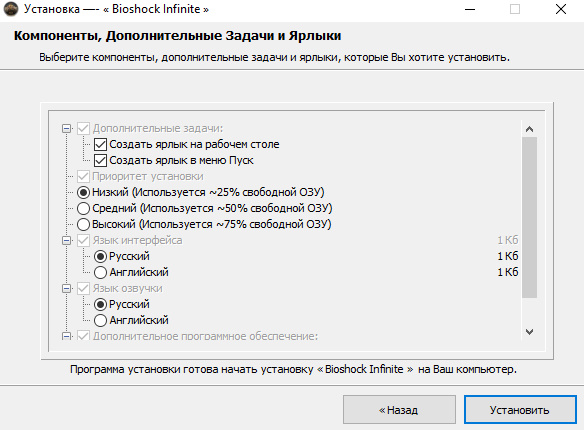Choose 'Английский' under Язык озвучки
Image resolution: width=584 pixels, height=430 pixels.
click(x=100, y=321)
